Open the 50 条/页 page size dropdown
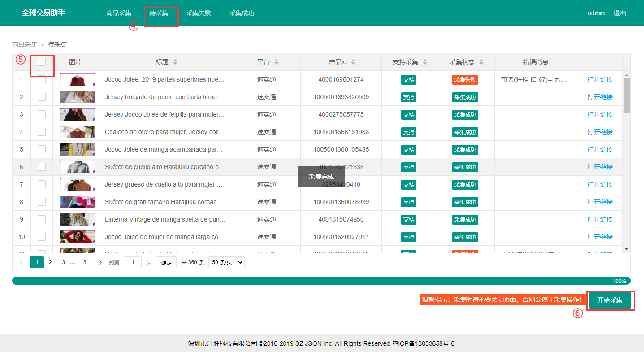 (x=226, y=262)
